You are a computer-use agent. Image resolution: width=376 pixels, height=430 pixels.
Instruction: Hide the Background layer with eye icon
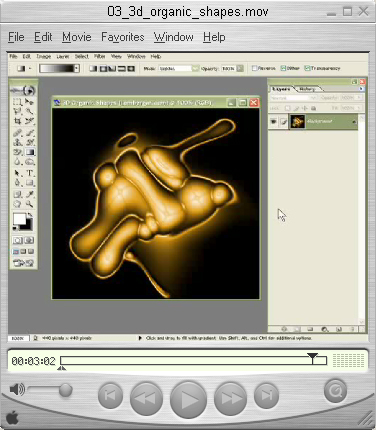(x=273, y=122)
